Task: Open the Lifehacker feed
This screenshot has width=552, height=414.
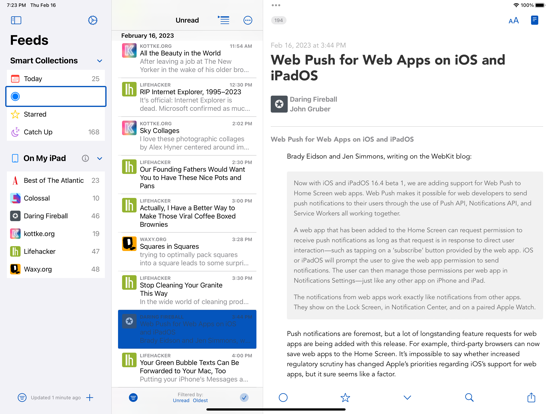Action: (56, 251)
